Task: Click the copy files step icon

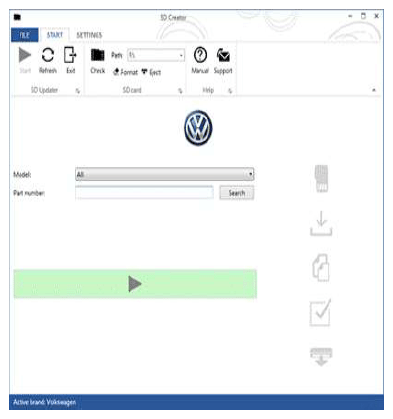Action: click(321, 268)
